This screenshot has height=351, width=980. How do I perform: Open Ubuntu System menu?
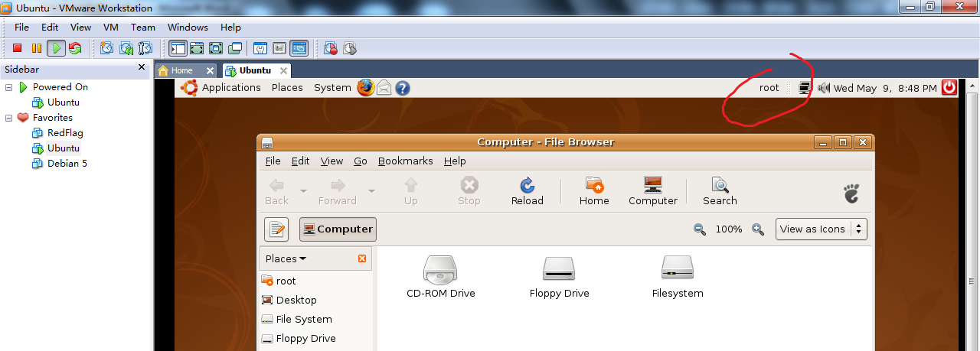[x=332, y=88]
